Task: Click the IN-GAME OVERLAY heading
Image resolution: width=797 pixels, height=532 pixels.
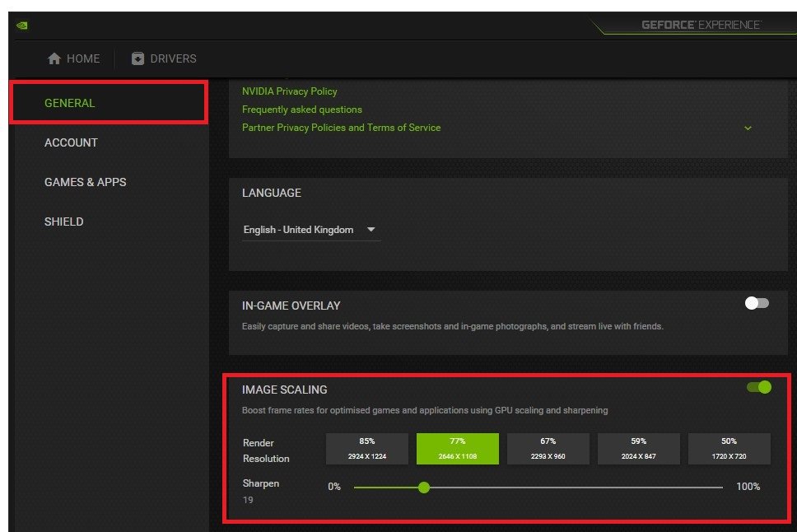Action: (291, 306)
